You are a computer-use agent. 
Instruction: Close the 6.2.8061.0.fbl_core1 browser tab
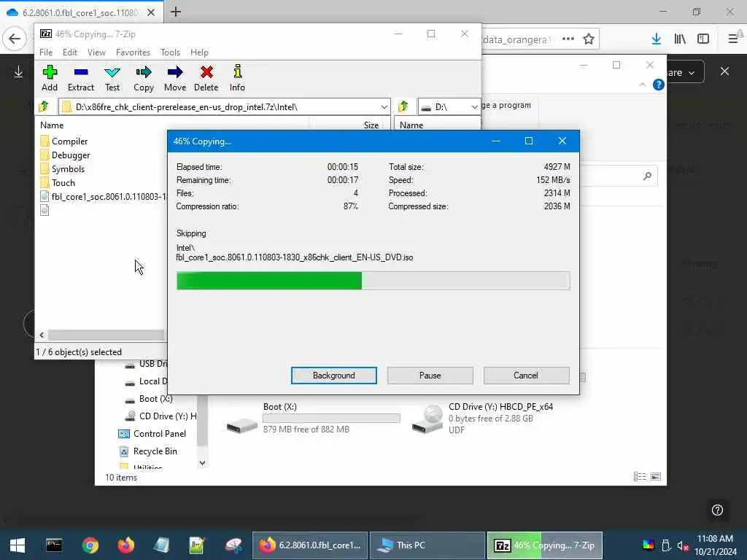pos(151,13)
